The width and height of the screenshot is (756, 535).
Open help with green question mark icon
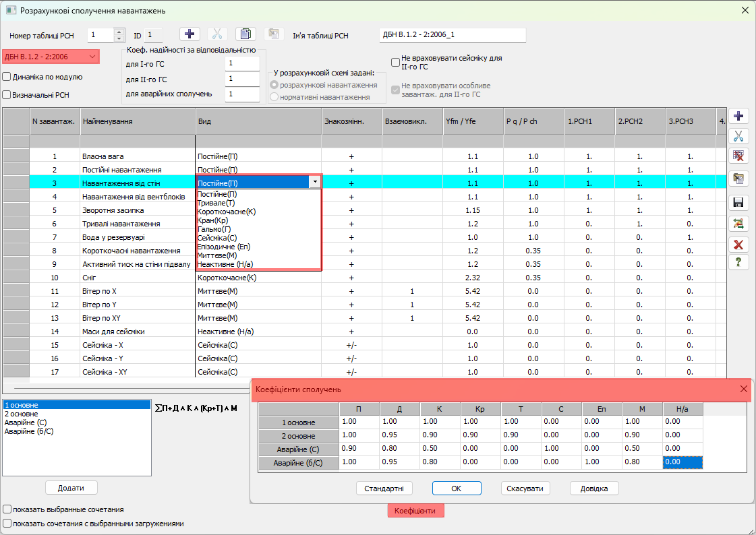[x=738, y=262]
